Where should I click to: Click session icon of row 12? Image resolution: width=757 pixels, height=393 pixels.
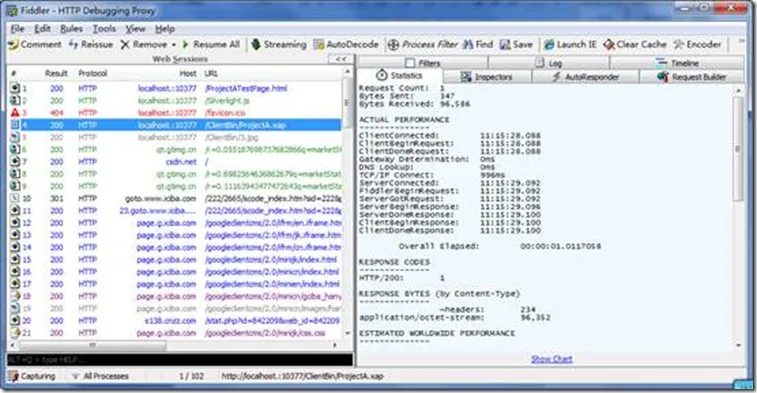click(x=15, y=223)
